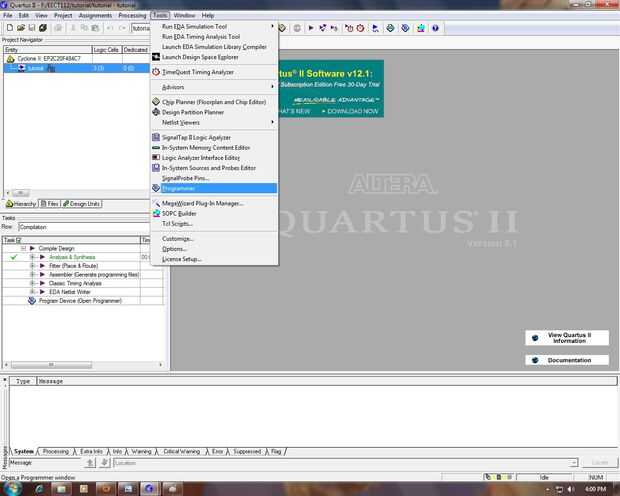Open the Netlist Viewers submenu
The width and height of the screenshot is (620, 496).
click(x=215, y=123)
